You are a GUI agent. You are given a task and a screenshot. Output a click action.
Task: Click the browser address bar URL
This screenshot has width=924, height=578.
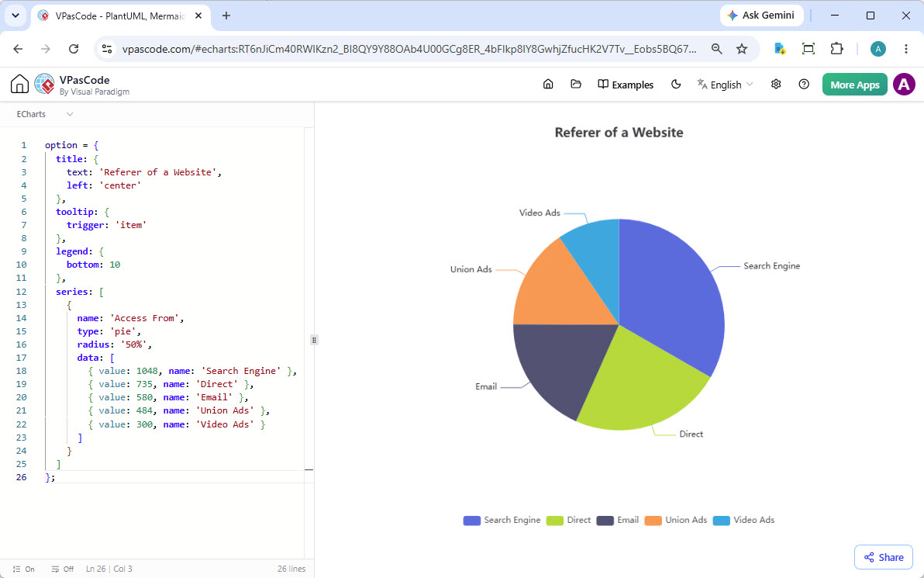click(409, 49)
